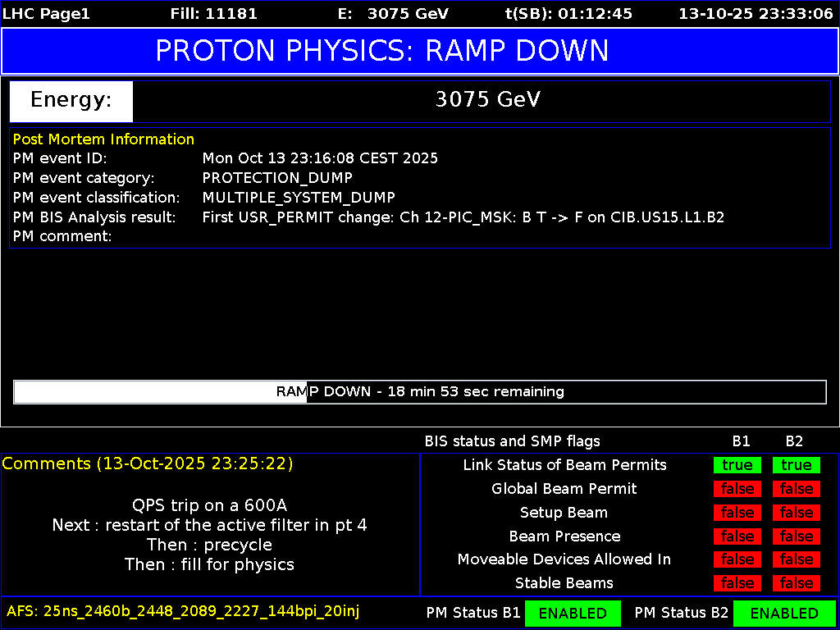Click the AFS filling scheme name
The height and width of the screenshot is (630, 840).
(x=183, y=611)
